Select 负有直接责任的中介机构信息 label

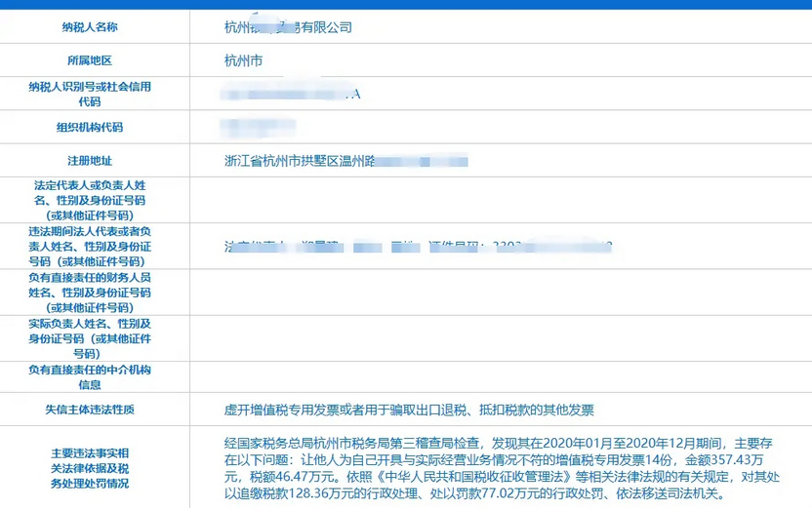pos(90,377)
